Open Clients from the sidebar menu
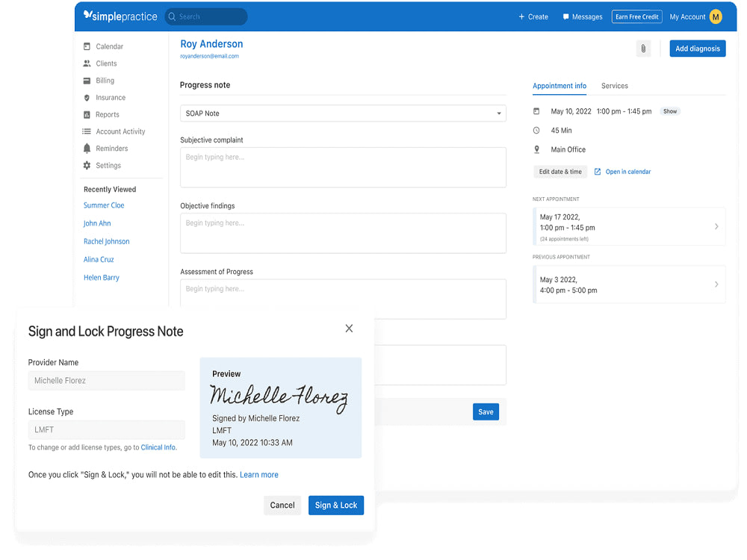This screenshot has height=560, width=747. [106, 63]
